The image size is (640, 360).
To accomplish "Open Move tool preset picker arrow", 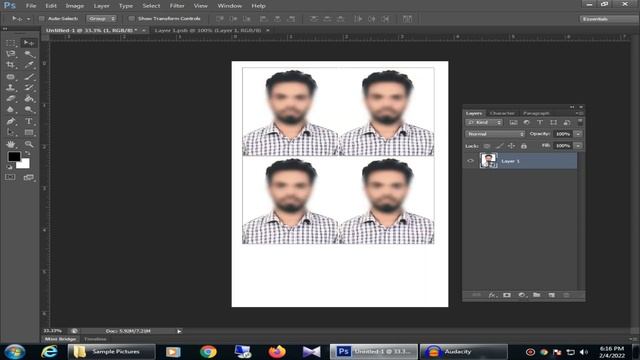I will [28, 19].
